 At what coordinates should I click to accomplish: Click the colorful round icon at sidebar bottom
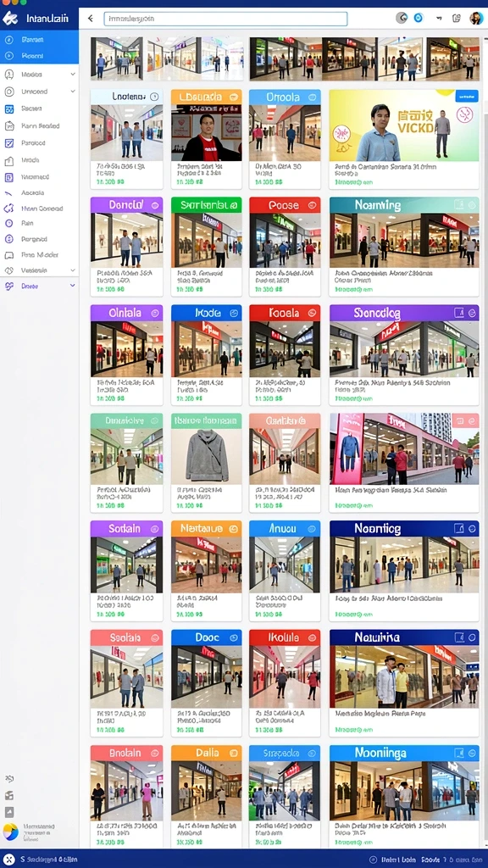10,831
